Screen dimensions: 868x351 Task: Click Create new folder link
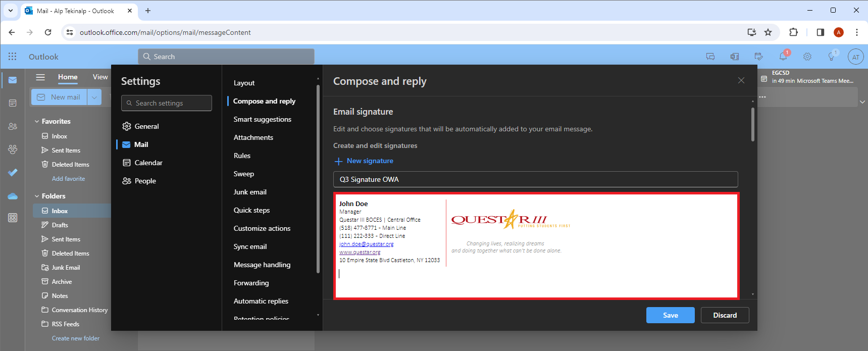pyautogui.click(x=76, y=338)
